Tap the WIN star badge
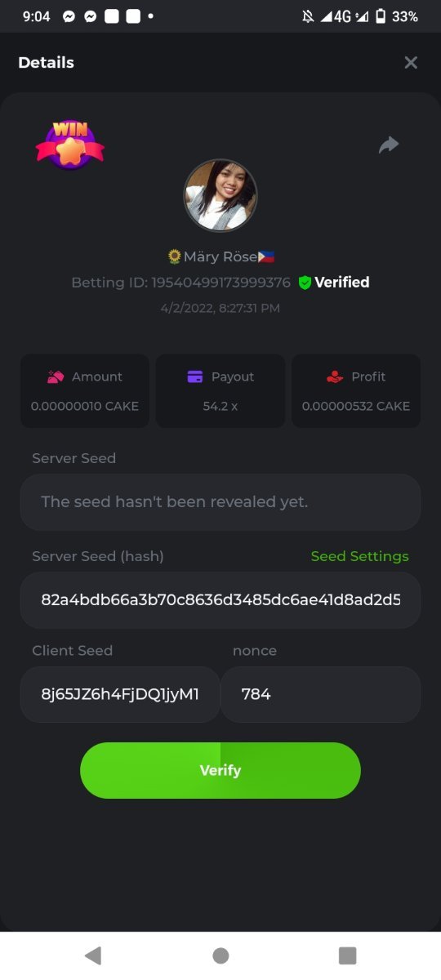The height and width of the screenshot is (980, 441). pyautogui.click(x=70, y=145)
